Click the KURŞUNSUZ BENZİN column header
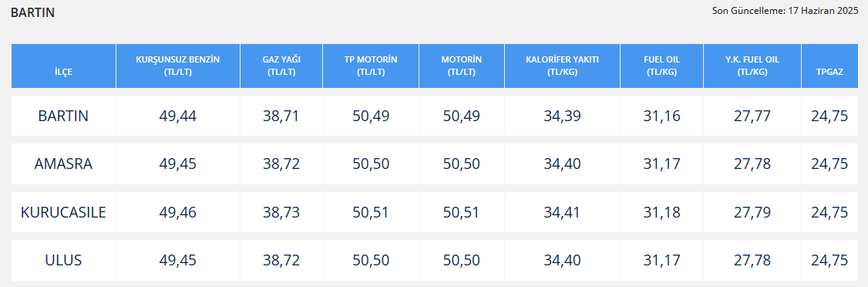Viewport: 868px width, 287px height. (178, 66)
